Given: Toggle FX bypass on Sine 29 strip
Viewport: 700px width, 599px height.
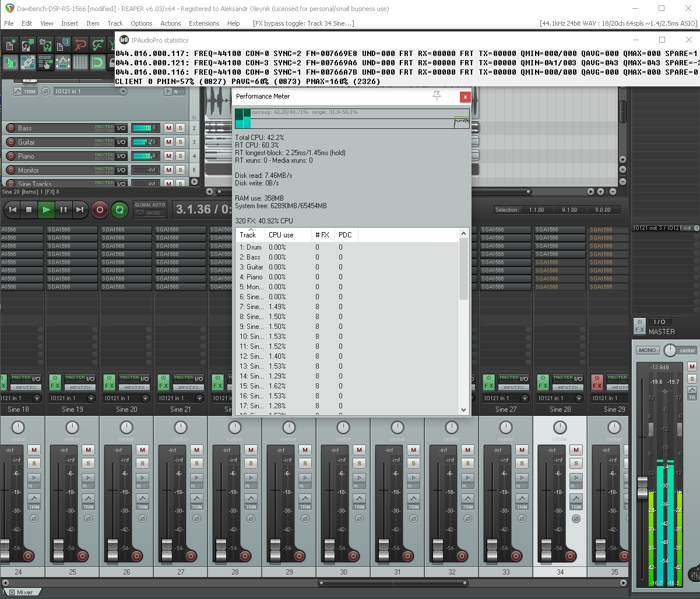Looking at the screenshot, I should [x=597, y=382].
